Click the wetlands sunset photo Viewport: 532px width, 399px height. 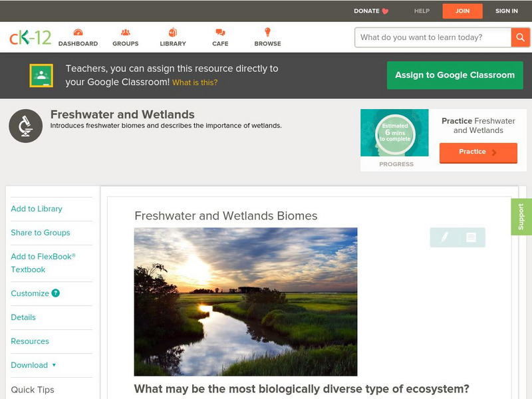(x=245, y=302)
